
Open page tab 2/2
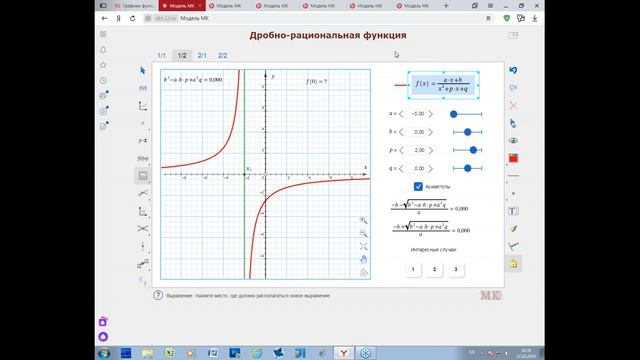(x=222, y=56)
